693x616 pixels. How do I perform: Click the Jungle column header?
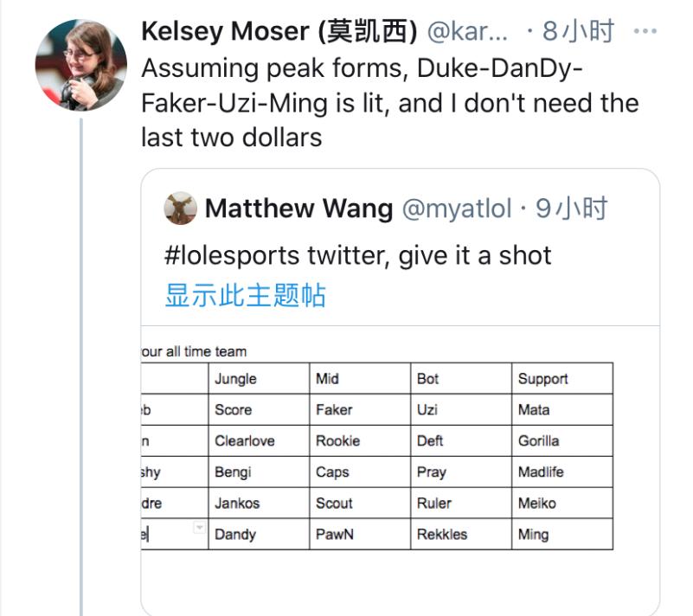click(x=235, y=379)
